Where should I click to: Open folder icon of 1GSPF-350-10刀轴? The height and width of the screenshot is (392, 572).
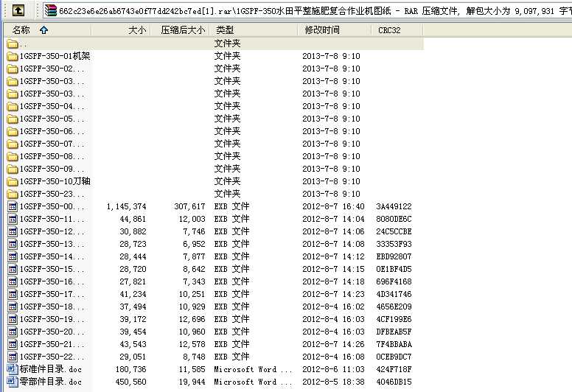point(13,181)
